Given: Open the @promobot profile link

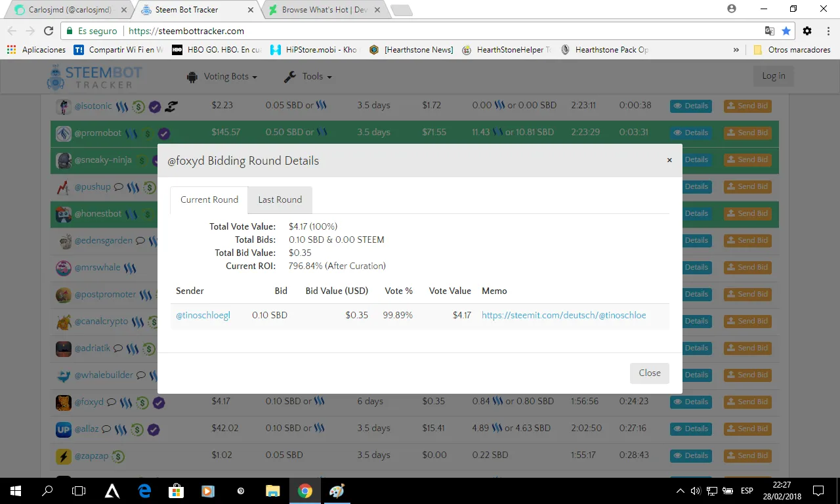Looking at the screenshot, I should 98,133.
